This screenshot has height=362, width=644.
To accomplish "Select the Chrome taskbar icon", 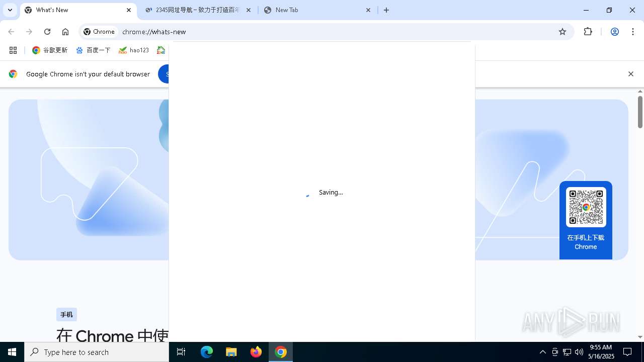I will tap(281, 352).
